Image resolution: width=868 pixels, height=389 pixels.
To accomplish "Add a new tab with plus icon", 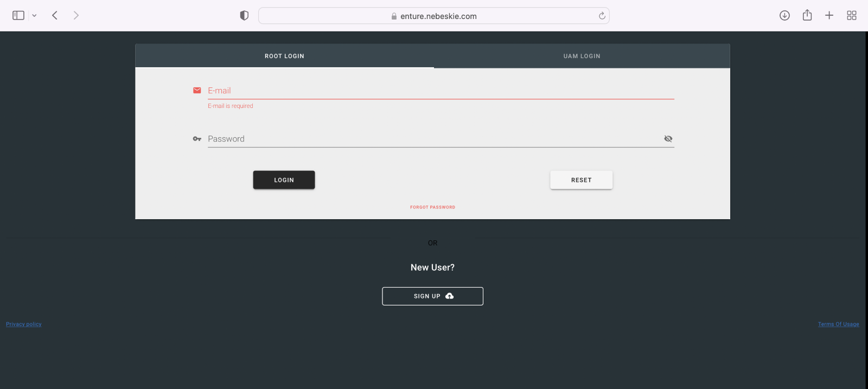I will pyautogui.click(x=829, y=16).
